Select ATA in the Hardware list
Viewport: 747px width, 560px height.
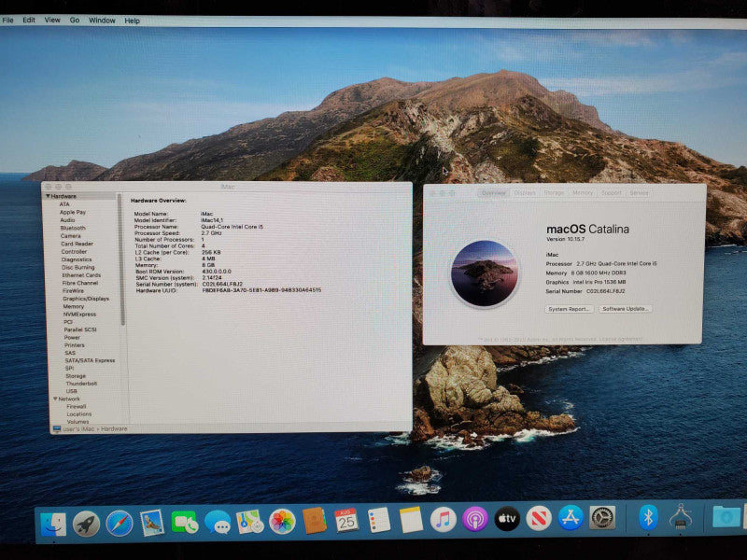pyautogui.click(x=64, y=204)
